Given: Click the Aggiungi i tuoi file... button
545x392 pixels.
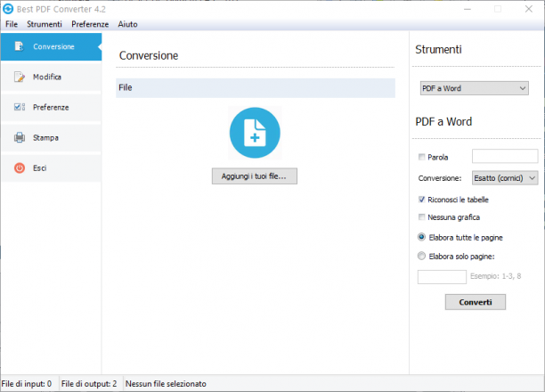Looking at the screenshot, I should (255, 176).
